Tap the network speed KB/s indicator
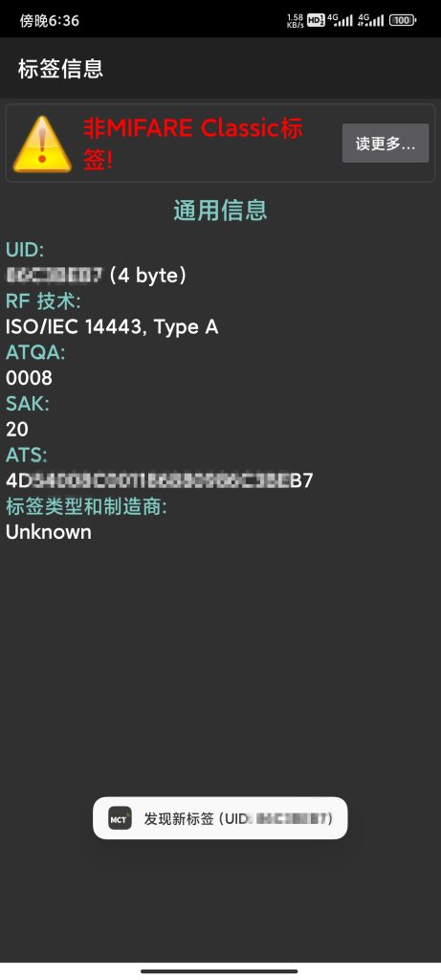 [x=296, y=21]
